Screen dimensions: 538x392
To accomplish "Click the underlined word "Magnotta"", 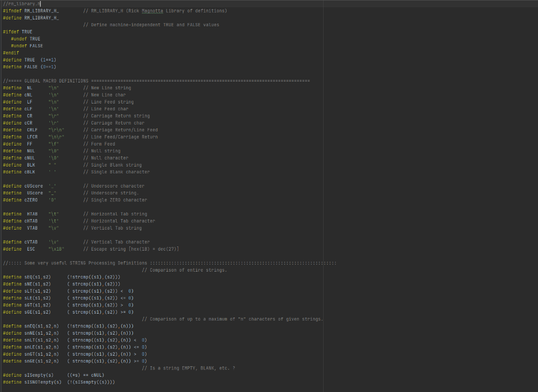I will [152, 11].
